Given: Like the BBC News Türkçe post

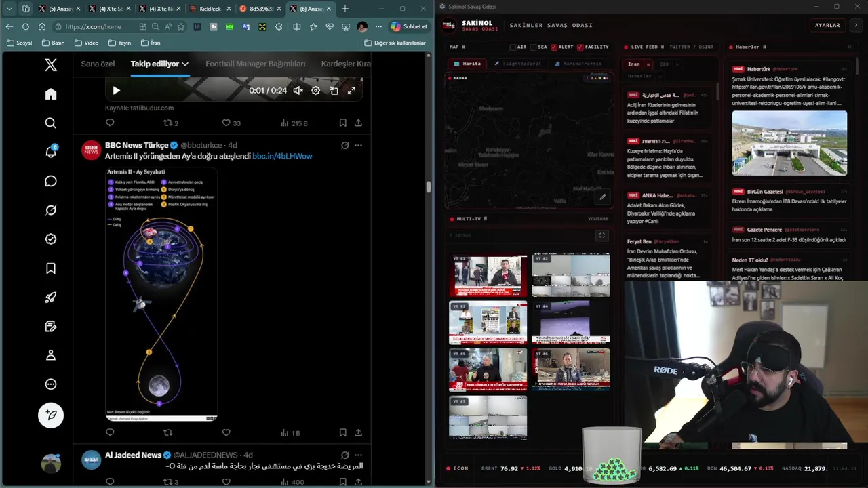Looking at the screenshot, I should click(226, 432).
